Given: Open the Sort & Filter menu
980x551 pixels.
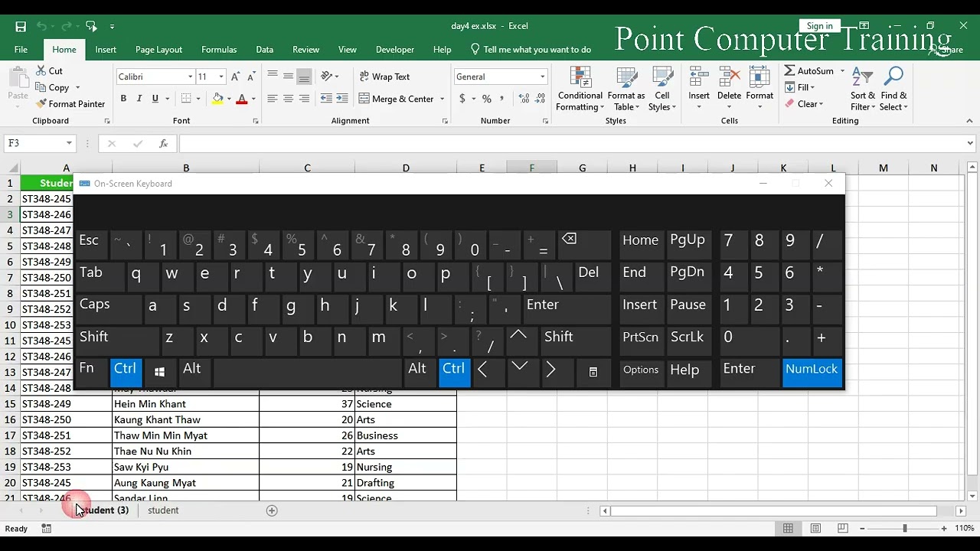Looking at the screenshot, I should tap(863, 90).
